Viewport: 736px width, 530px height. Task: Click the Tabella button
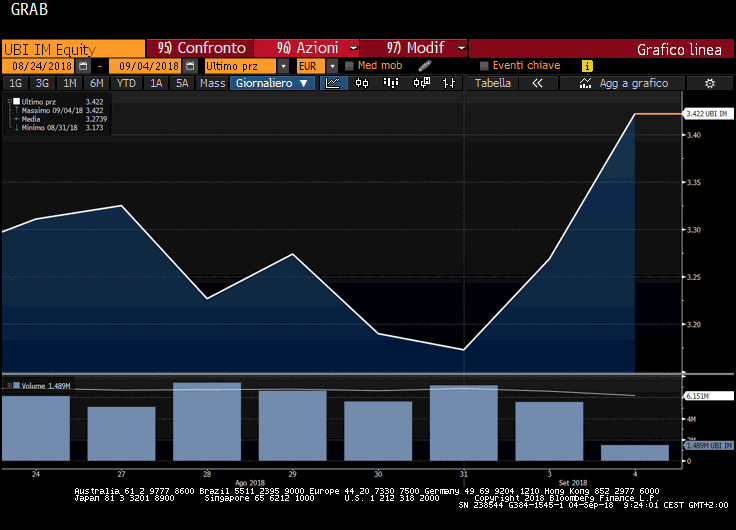(x=492, y=83)
